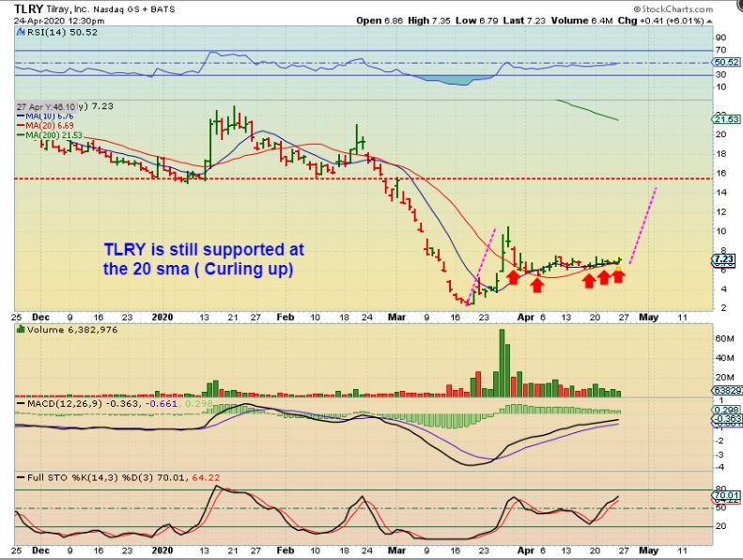Click the Open 6.86 value

tap(379, 21)
